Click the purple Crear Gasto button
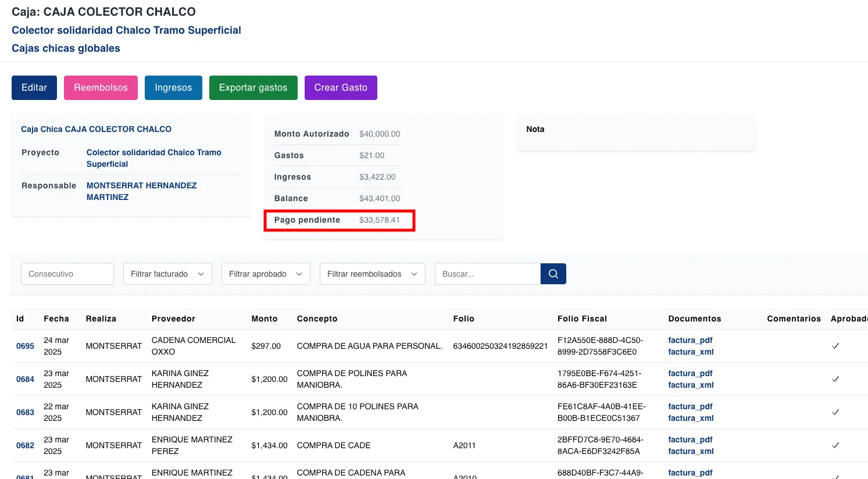Viewport: 868px width, 479px height. [341, 88]
